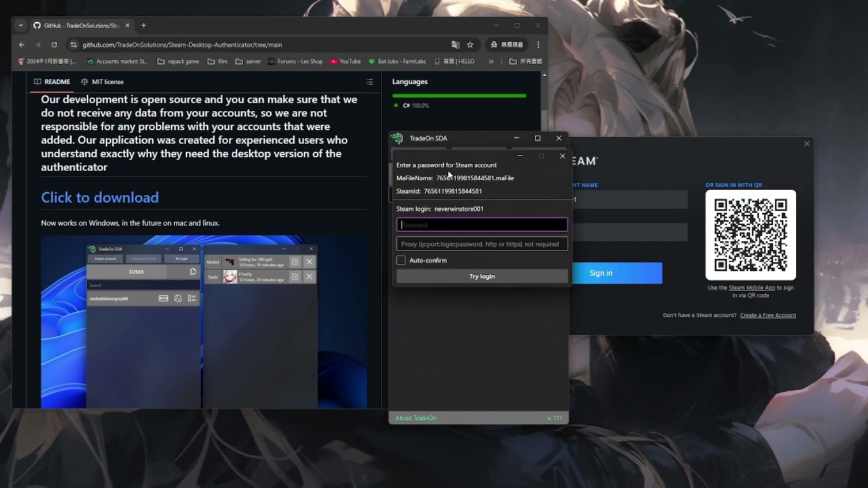The width and height of the screenshot is (868, 488).
Task: Click C# 100.0% language entry
Action: point(411,106)
